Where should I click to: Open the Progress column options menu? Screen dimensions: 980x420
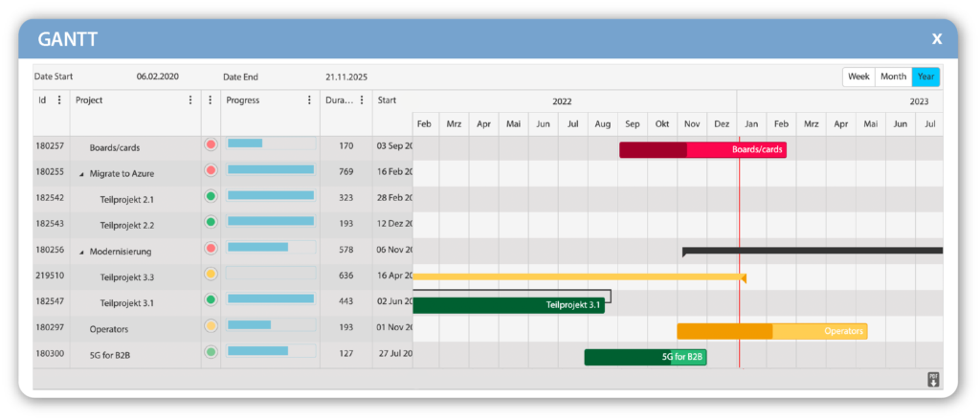(x=308, y=99)
